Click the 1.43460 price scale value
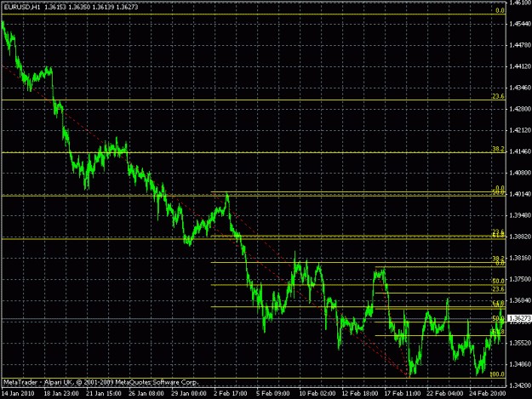Viewport: 532px width, 399px height. 520,88
